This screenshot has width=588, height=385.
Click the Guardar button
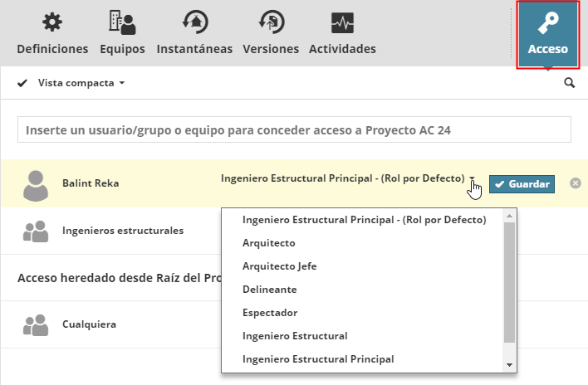(522, 184)
